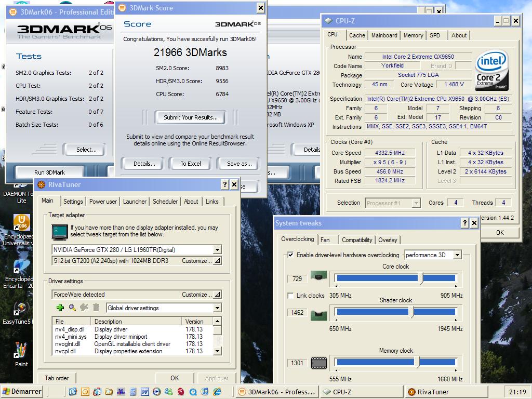Image resolution: width=532 pixels, height=399 pixels.
Task: Switch to the SPD tab in CPU-Z
Action: pyautogui.click(x=435, y=35)
